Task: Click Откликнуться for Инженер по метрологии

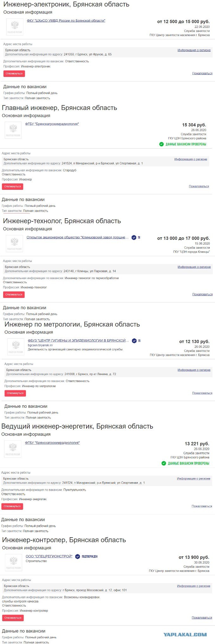Action: (x=15, y=393)
